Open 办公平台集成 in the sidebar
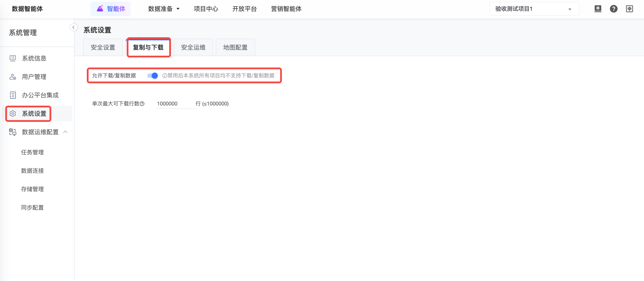Image resolution: width=644 pixels, height=281 pixels. coord(37,95)
